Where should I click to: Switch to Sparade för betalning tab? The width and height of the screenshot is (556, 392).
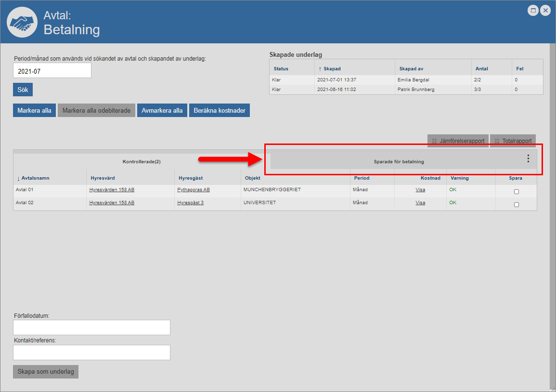click(x=399, y=162)
